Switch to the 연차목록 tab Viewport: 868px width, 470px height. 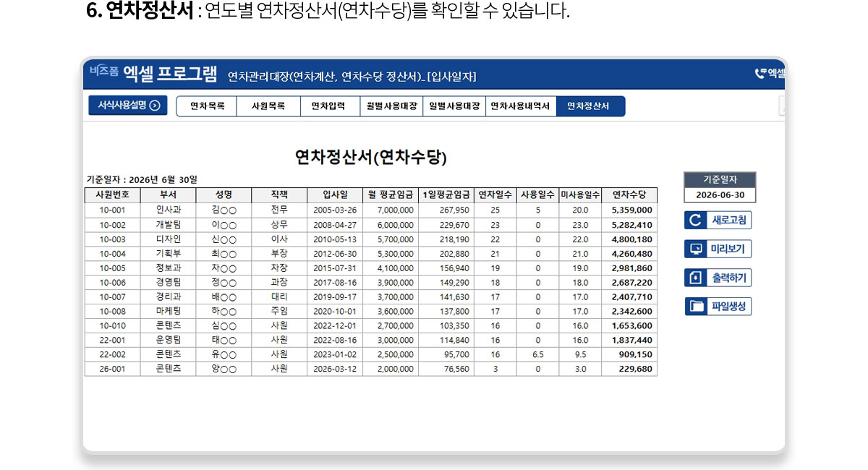[x=207, y=106]
